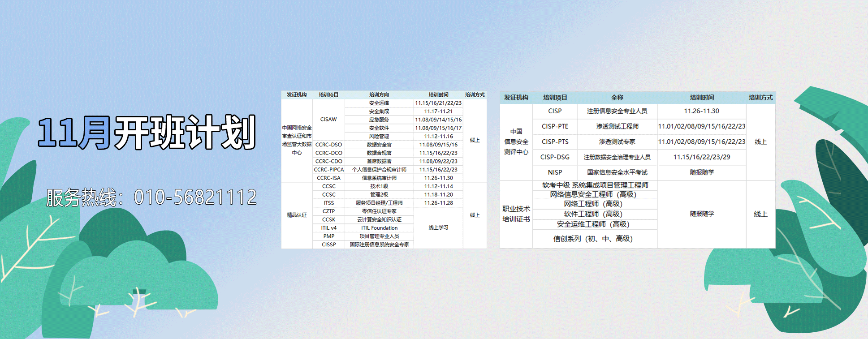
Task: Click the CZTP cell
Action: [328, 211]
